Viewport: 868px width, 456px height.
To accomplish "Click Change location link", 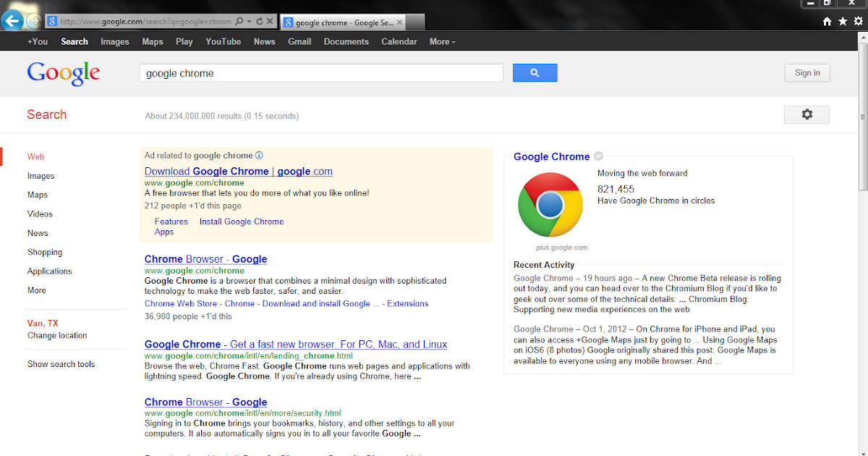I will tap(57, 335).
